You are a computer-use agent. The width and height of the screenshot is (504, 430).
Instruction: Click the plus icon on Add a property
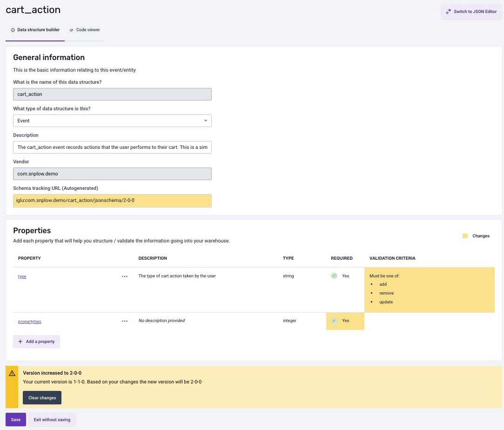point(20,342)
